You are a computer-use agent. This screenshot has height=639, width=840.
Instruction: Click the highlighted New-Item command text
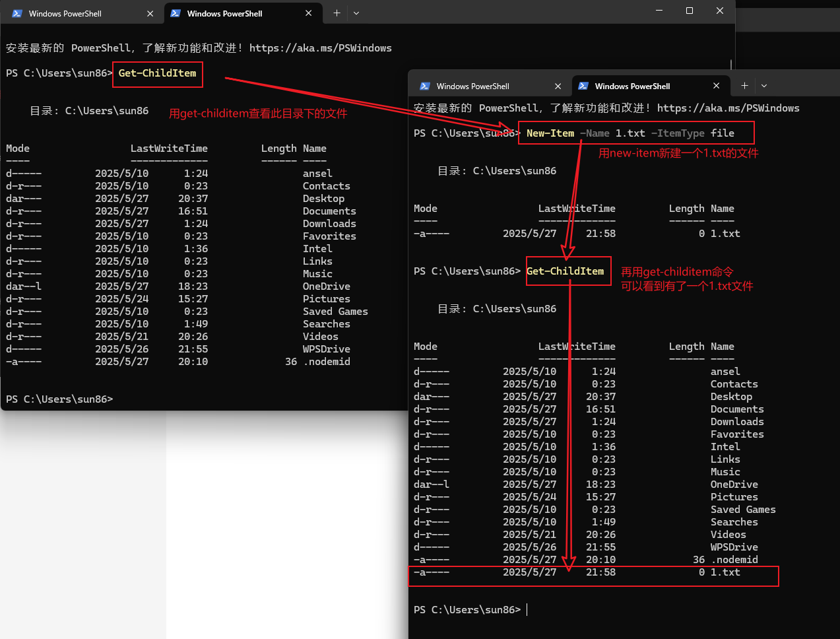[550, 133]
